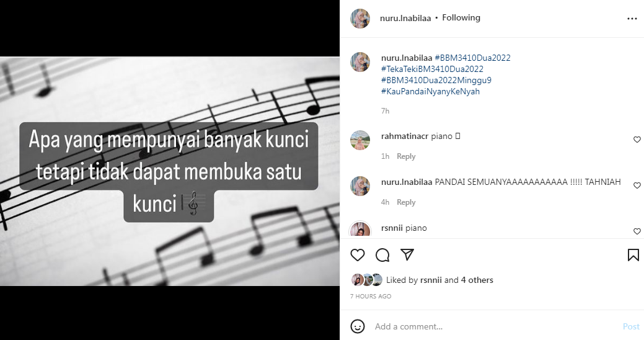Image resolution: width=644 pixels, height=340 pixels.
Task: Click the Add a comment field
Action: (x=495, y=326)
